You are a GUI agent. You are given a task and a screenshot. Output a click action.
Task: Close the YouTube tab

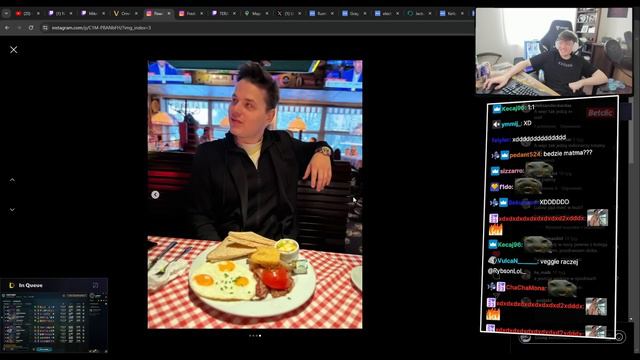point(38,13)
